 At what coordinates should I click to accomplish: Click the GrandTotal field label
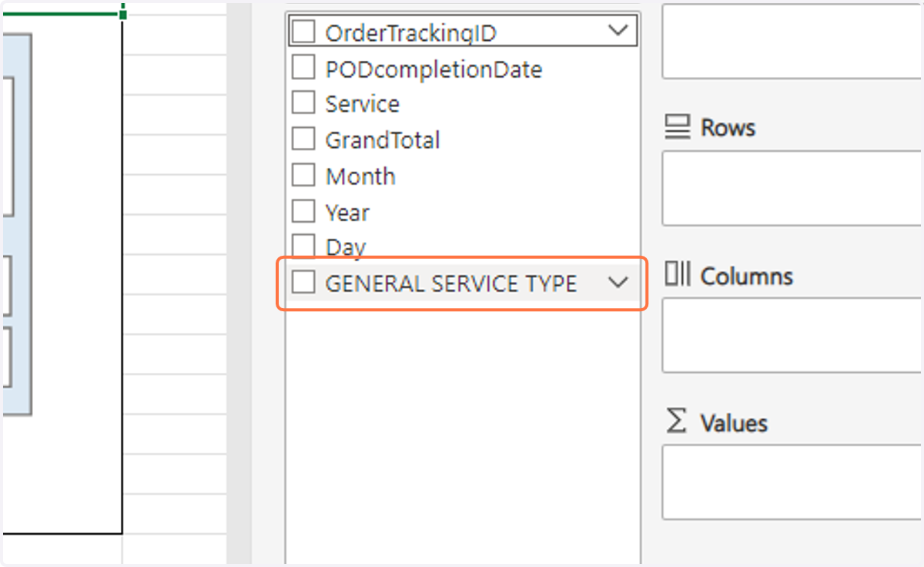pyautogui.click(x=383, y=140)
